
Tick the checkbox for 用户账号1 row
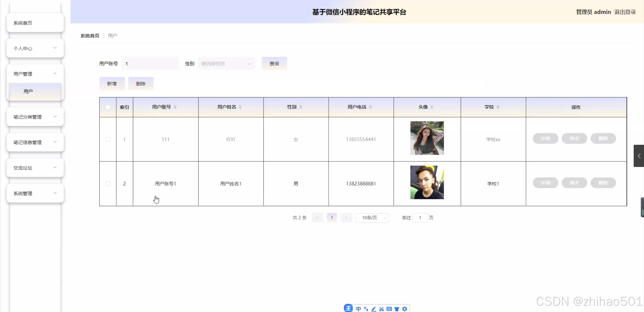click(x=108, y=184)
